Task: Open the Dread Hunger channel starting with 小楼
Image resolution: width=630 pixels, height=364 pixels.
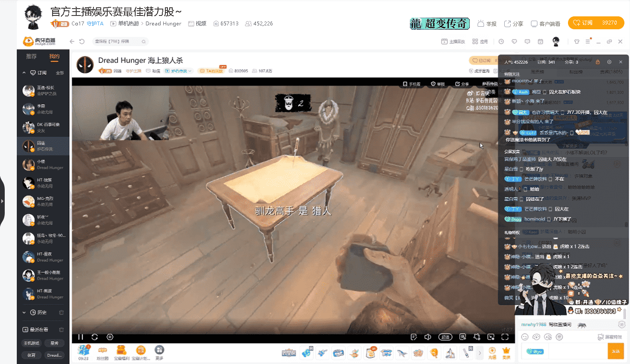Action: pyautogui.click(x=43, y=164)
